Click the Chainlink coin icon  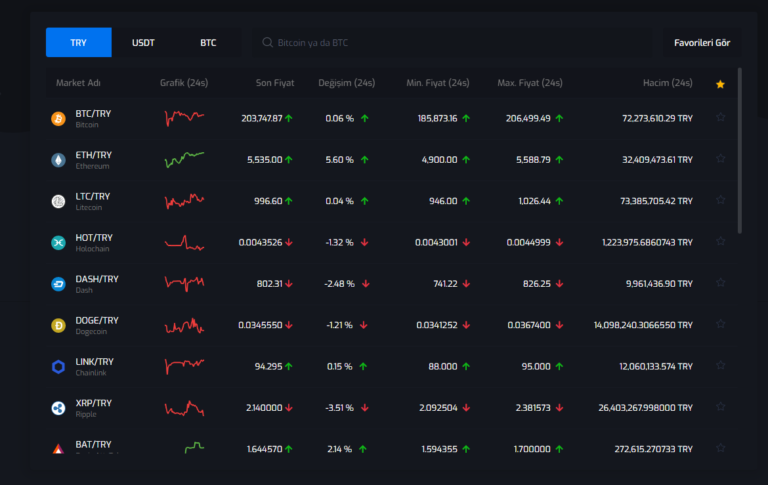click(58, 367)
